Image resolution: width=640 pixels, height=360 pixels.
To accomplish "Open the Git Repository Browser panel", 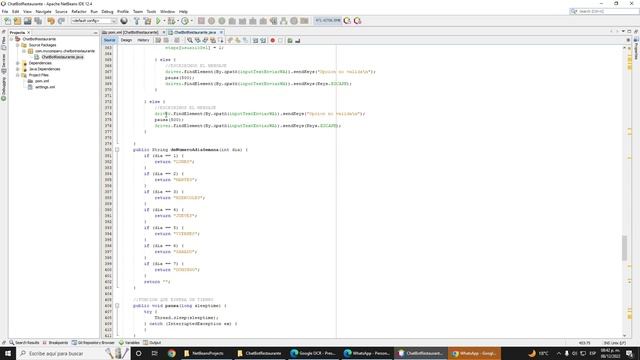I will click(93, 343).
